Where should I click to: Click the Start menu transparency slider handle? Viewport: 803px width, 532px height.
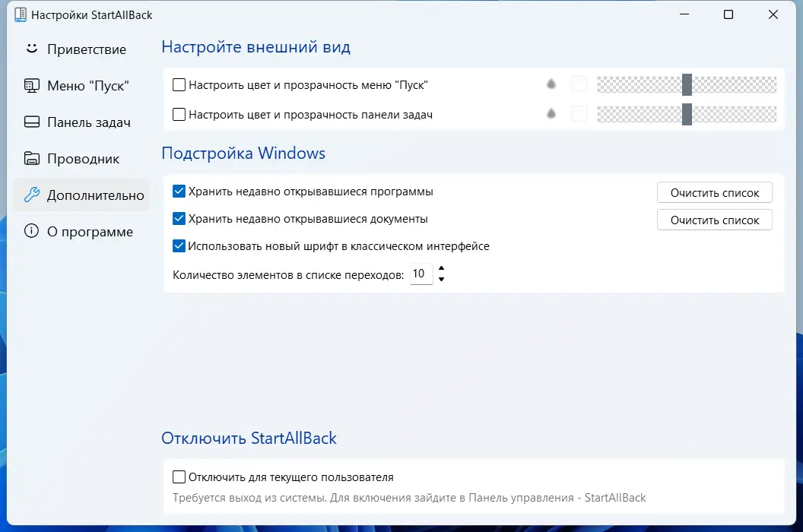pos(687,84)
